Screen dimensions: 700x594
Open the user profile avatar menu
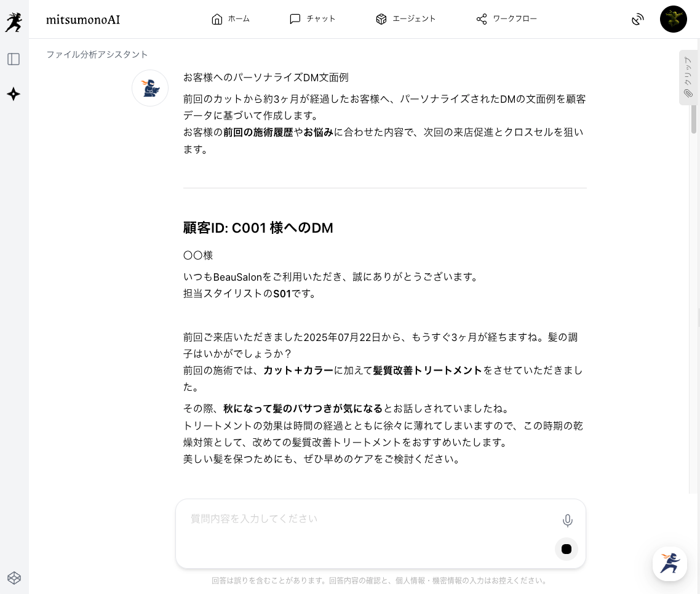click(673, 20)
